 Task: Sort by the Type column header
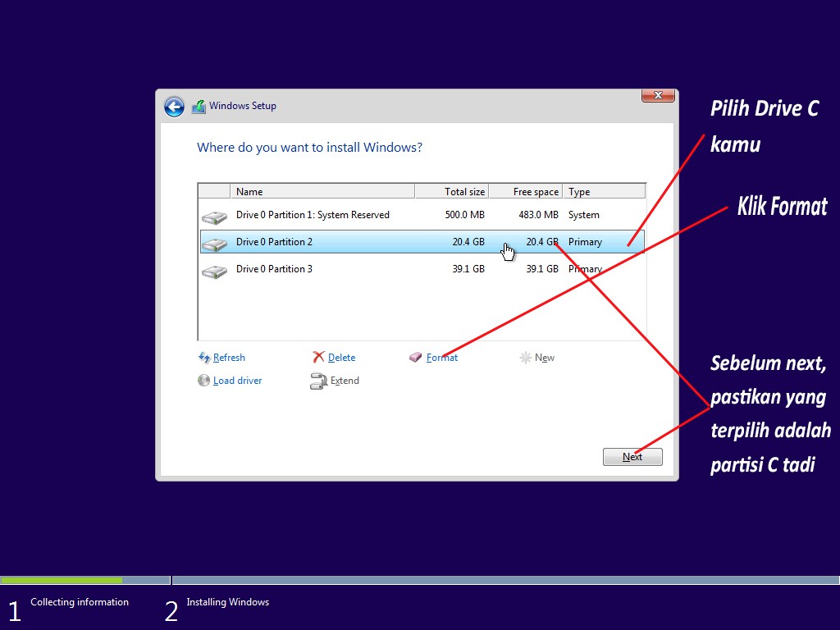click(604, 191)
